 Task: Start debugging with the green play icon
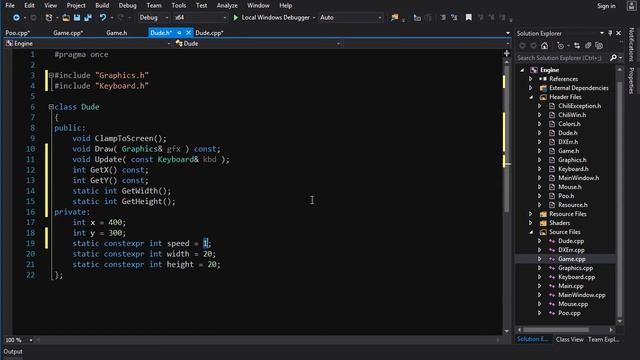pos(236,18)
